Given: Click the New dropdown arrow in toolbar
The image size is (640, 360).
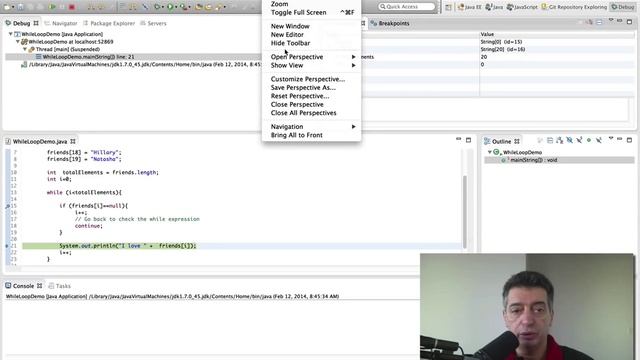Looking at the screenshot, I should [x=13, y=7].
